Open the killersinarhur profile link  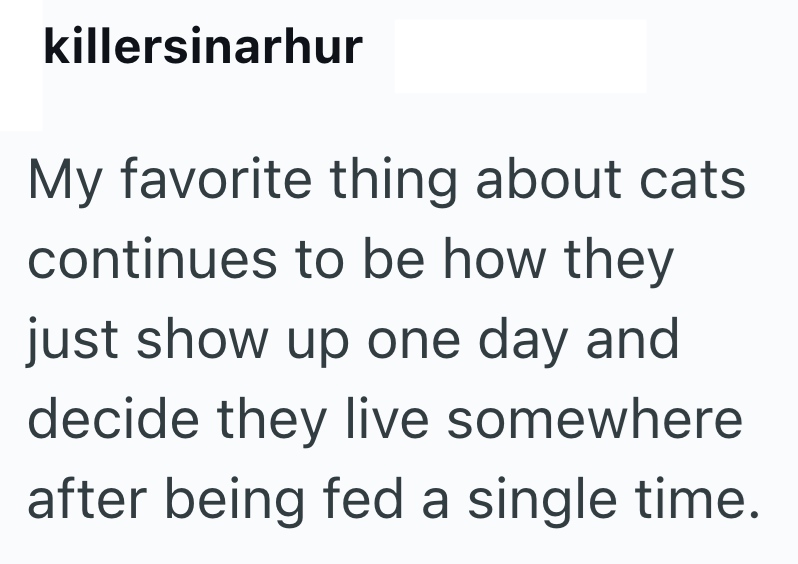click(x=202, y=46)
